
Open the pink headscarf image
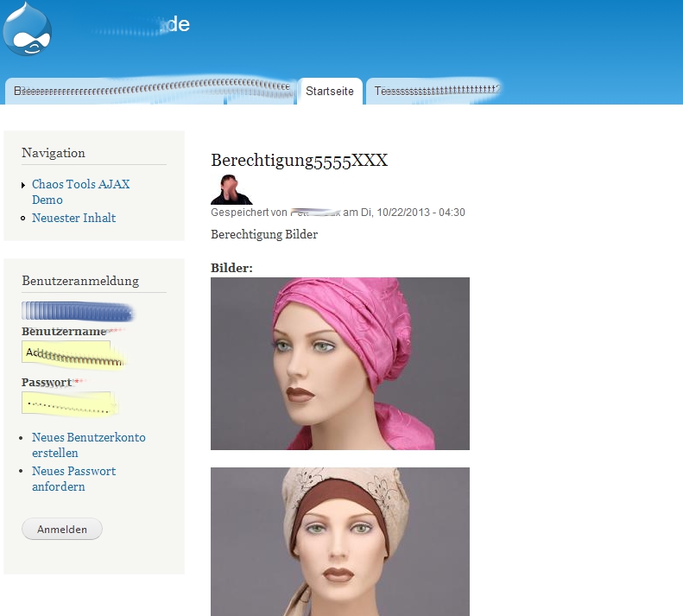[339, 364]
